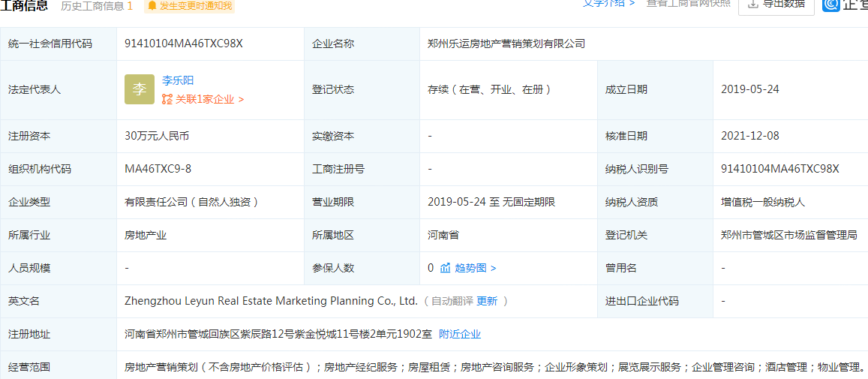This screenshot has width=868, height=379.
Task: Click the 趋势图 chart icon
Action: click(x=445, y=268)
